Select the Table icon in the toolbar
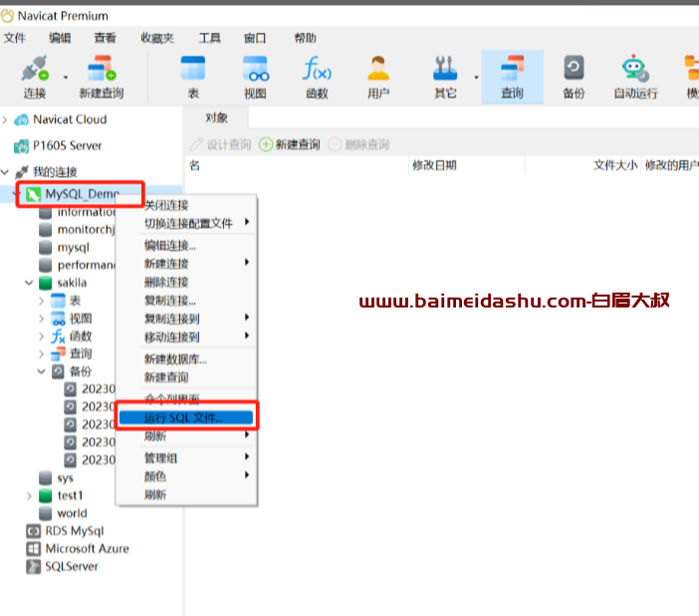 tap(193, 68)
